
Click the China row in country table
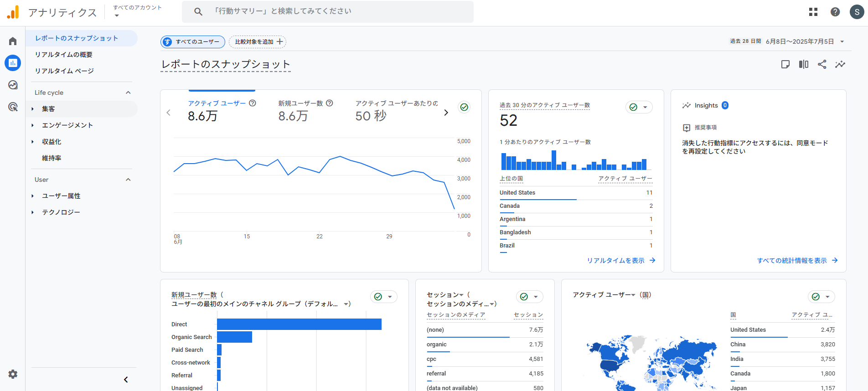[783, 345]
